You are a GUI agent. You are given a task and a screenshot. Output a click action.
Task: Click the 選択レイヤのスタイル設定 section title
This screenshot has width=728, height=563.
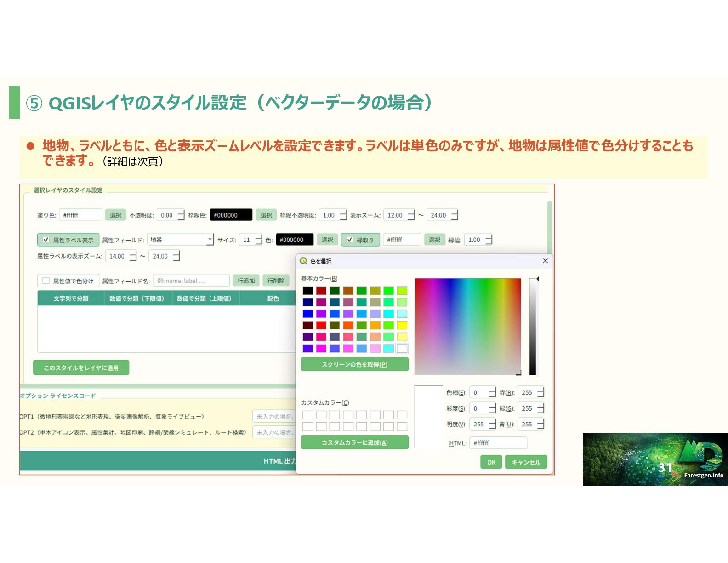[x=68, y=190]
